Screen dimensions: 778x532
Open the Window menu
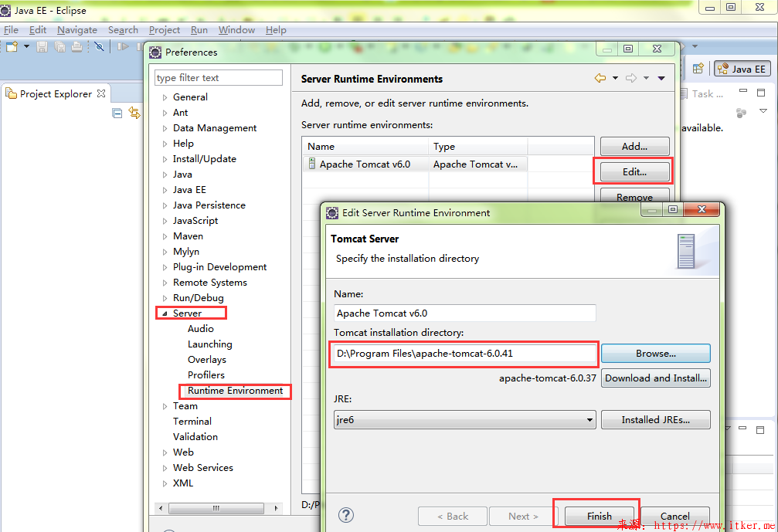click(236, 30)
